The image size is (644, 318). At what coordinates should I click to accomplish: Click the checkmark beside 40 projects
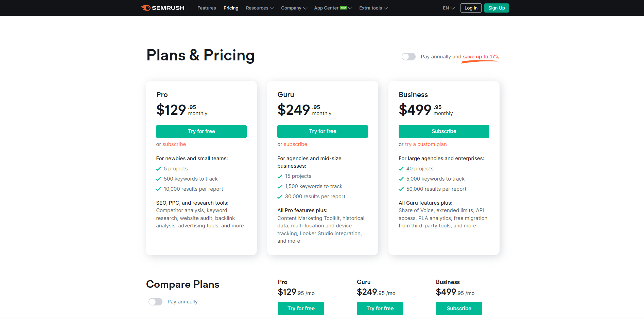coord(401,169)
